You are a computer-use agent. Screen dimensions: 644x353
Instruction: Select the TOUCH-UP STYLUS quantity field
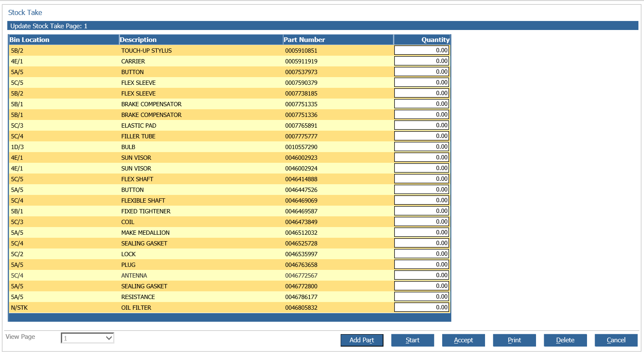[422, 50]
